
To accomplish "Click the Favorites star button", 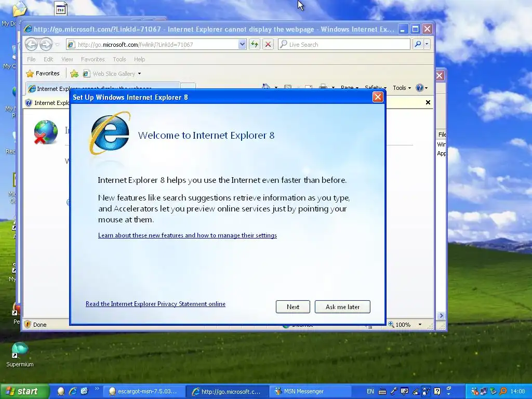I will click(x=43, y=73).
